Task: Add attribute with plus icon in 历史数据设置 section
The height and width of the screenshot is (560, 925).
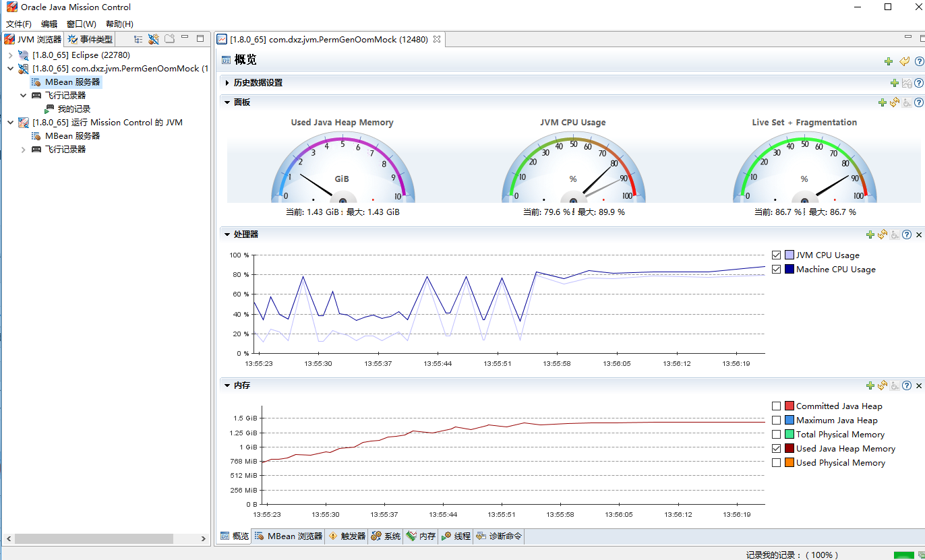Action: tap(895, 83)
